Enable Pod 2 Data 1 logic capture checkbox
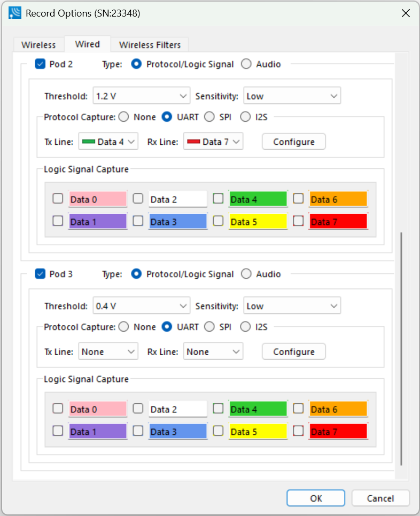This screenshot has width=420, height=516. pos(58,221)
